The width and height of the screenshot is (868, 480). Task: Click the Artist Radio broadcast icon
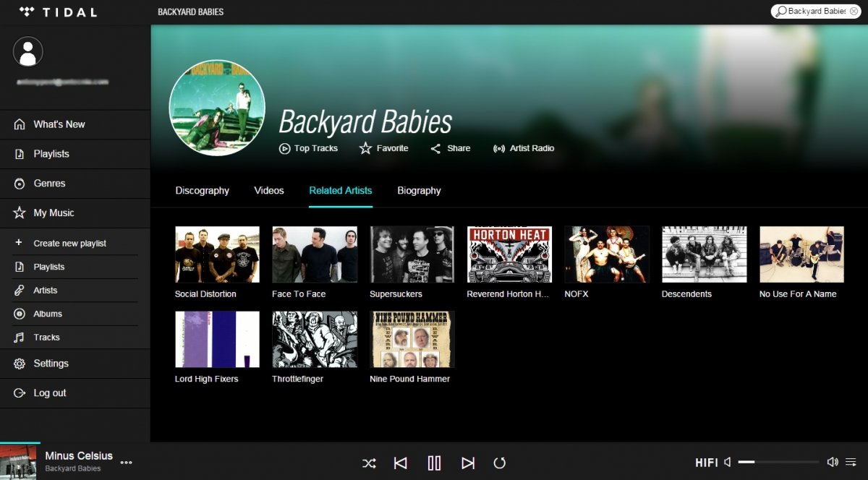(x=498, y=148)
